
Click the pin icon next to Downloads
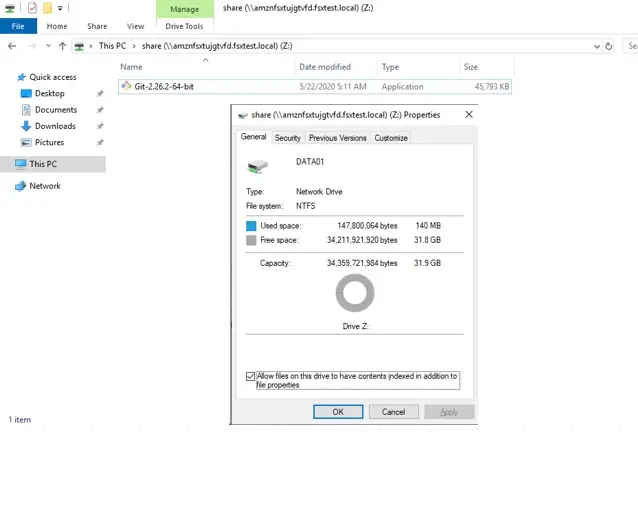point(100,127)
